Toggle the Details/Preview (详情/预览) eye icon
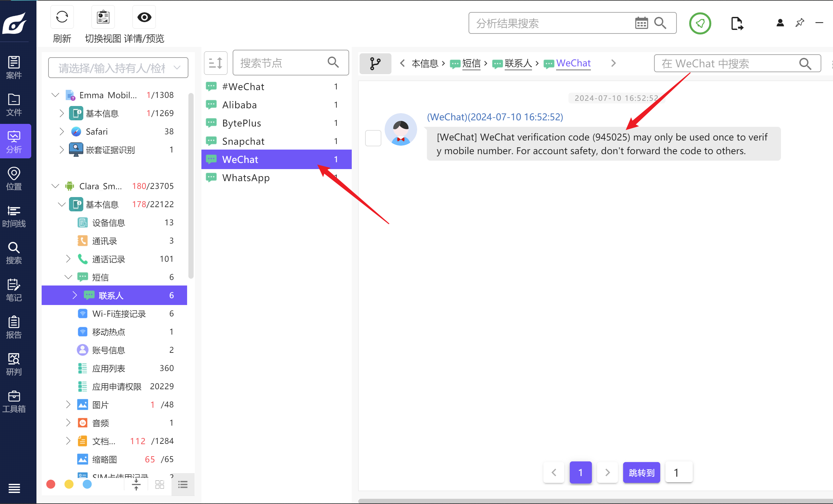The image size is (833, 504). (x=144, y=17)
